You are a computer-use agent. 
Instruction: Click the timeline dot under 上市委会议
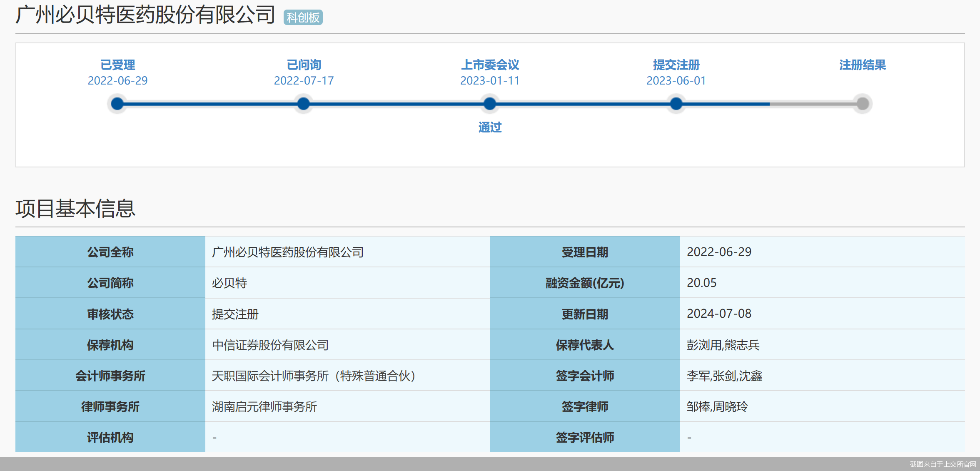[x=490, y=104]
